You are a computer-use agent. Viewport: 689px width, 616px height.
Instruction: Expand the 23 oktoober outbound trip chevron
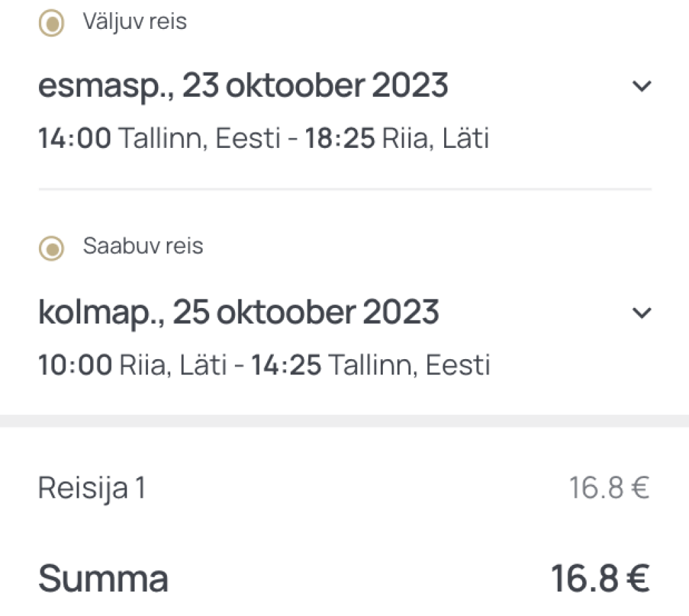coord(643,86)
